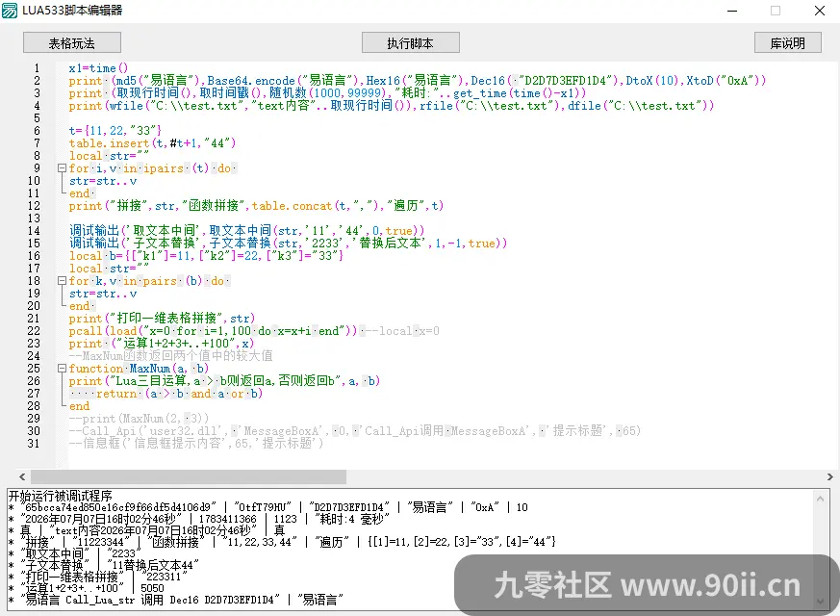This screenshot has width=840, height=616.
Task: Click line number 5 in the gutter
Action: tap(37, 118)
